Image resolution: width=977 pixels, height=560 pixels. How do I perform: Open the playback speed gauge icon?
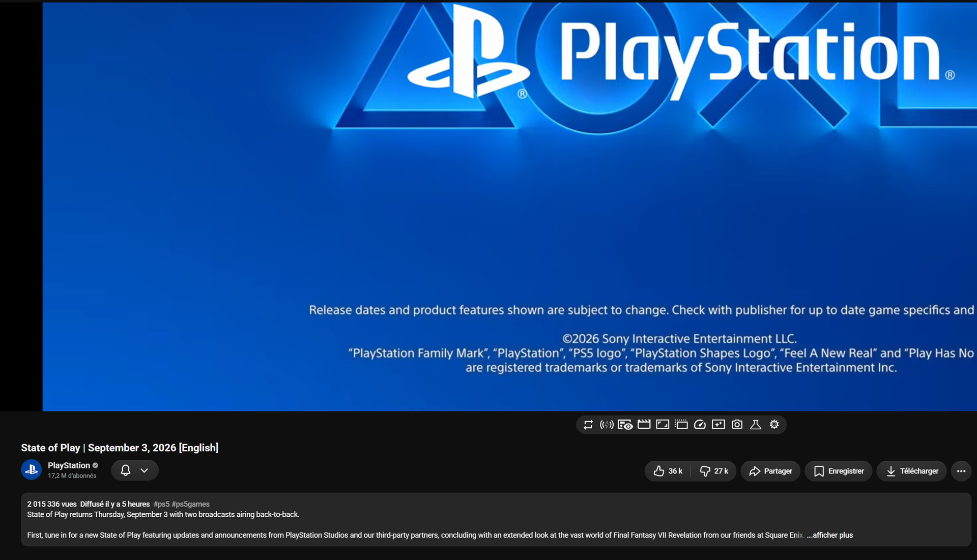coord(700,424)
